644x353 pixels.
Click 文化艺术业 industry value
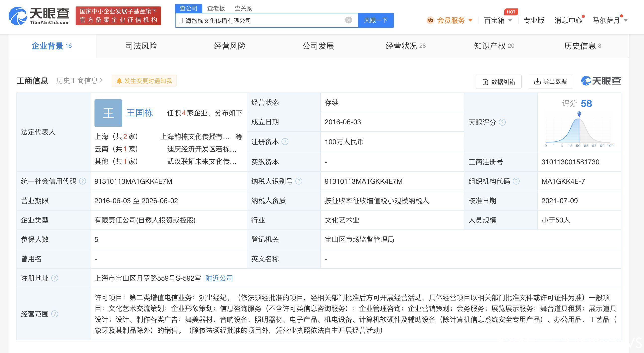tap(342, 220)
